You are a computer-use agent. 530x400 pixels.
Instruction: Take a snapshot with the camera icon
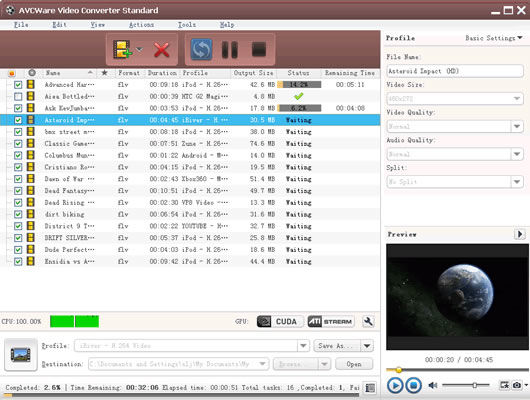[517, 385]
